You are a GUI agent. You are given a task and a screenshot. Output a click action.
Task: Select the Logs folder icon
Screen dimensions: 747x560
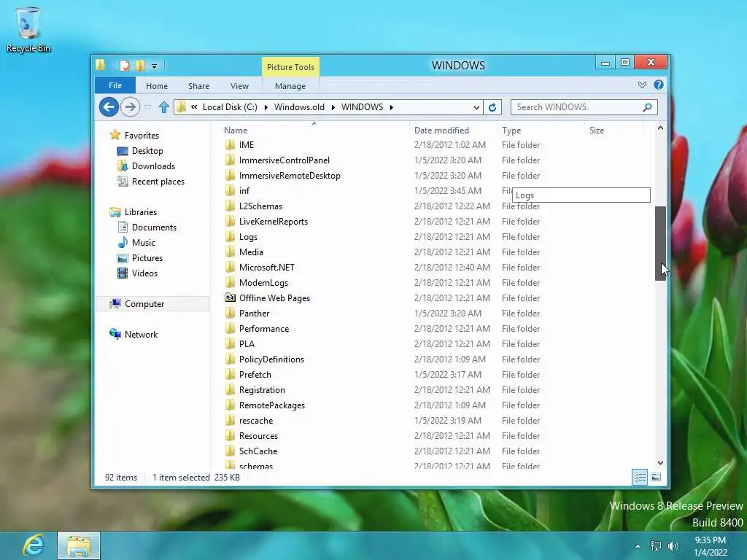click(230, 237)
